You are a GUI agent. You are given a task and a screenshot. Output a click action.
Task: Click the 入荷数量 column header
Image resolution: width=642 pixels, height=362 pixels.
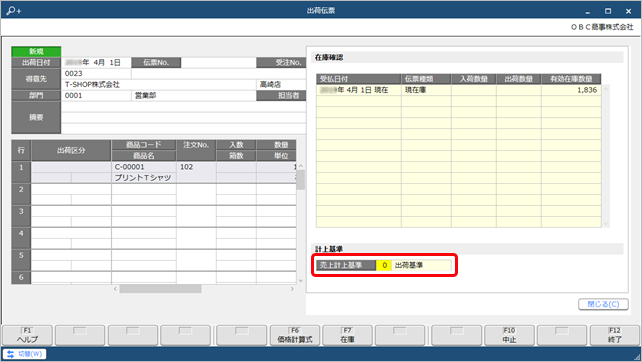(x=474, y=79)
